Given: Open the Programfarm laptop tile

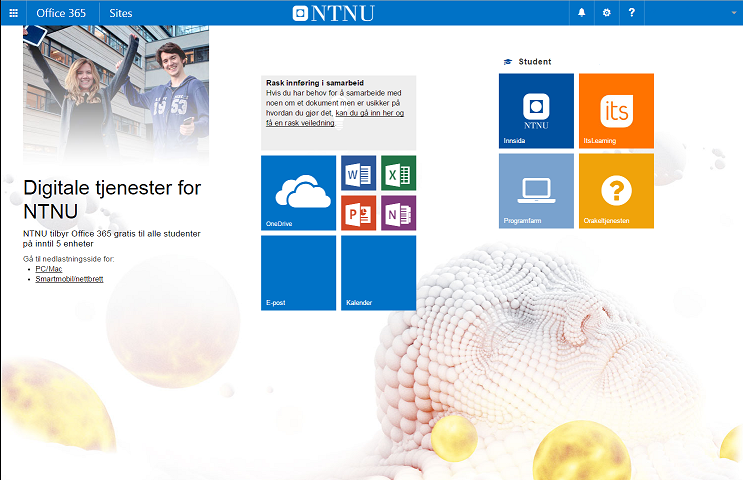Looking at the screenshot, I should 536,191.
